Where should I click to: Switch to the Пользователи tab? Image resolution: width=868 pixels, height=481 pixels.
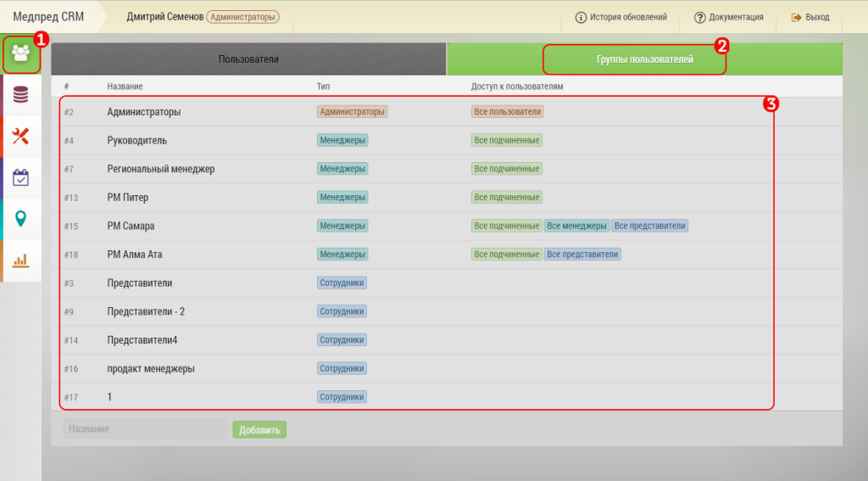pos(248,59)
